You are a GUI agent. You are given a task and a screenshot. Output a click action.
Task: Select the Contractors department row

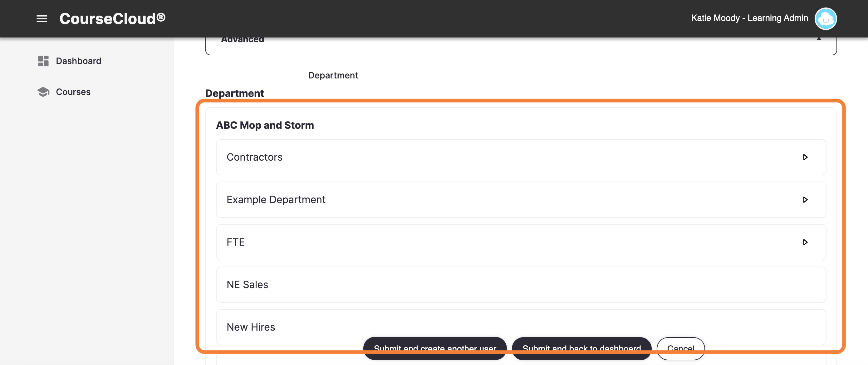(521, 157)
